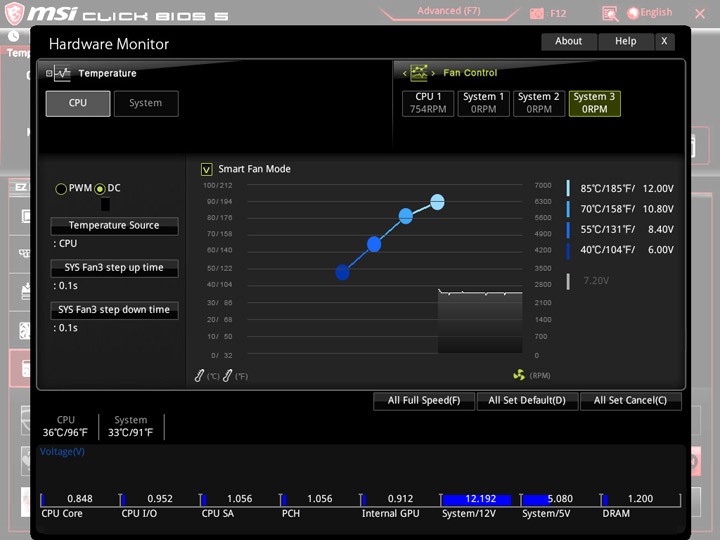Open the About dialog
This screenshot has width=720, height=540.
(568, 41)
